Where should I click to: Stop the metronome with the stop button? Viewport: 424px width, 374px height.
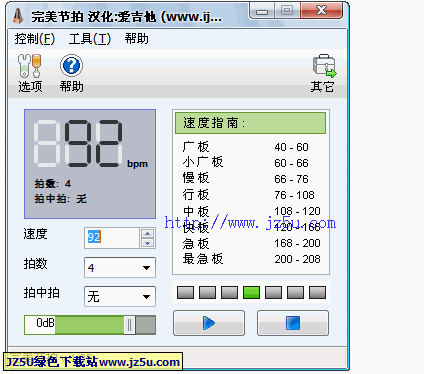pyautogui.click(x=293, y=323)
